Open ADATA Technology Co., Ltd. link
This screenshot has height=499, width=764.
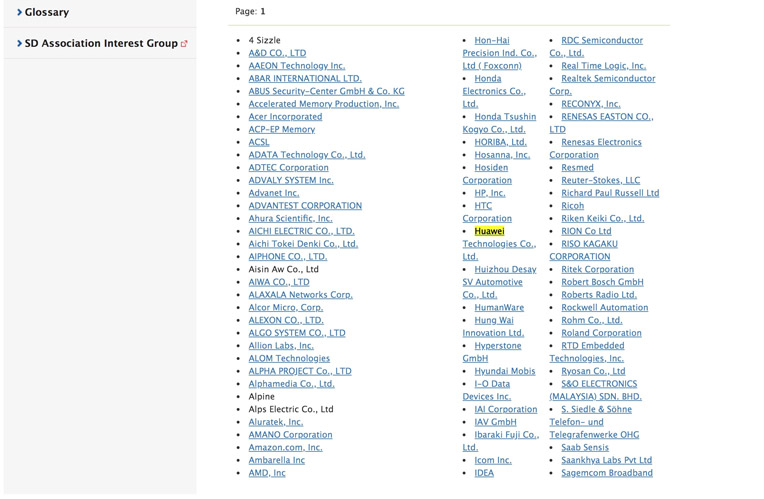tap(307, 154)
